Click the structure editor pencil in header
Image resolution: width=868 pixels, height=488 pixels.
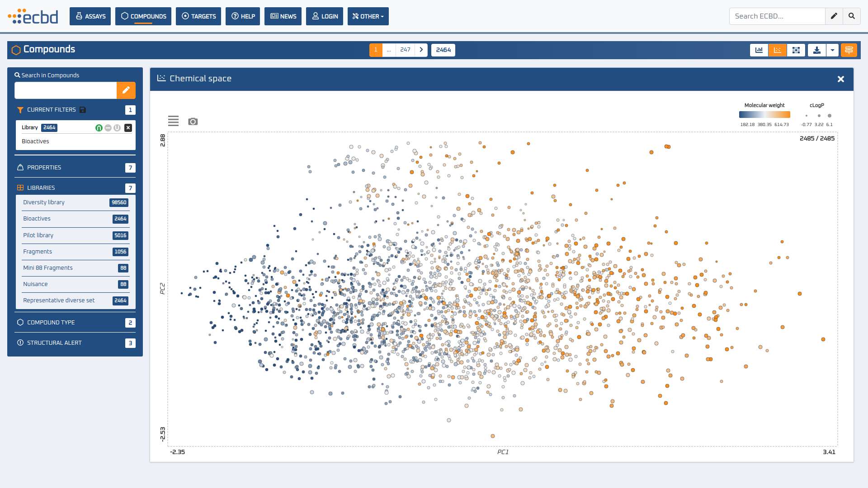tap(834, 16)
